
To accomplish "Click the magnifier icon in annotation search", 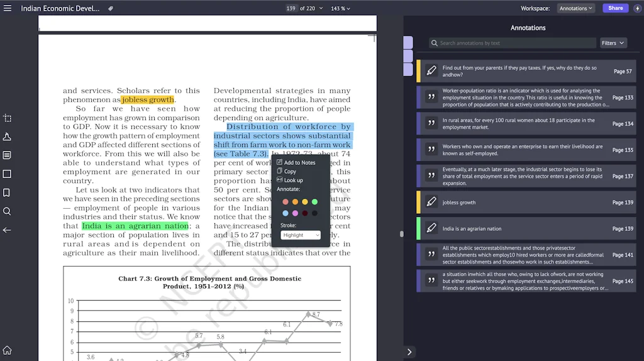I will [x=434, y=43].
